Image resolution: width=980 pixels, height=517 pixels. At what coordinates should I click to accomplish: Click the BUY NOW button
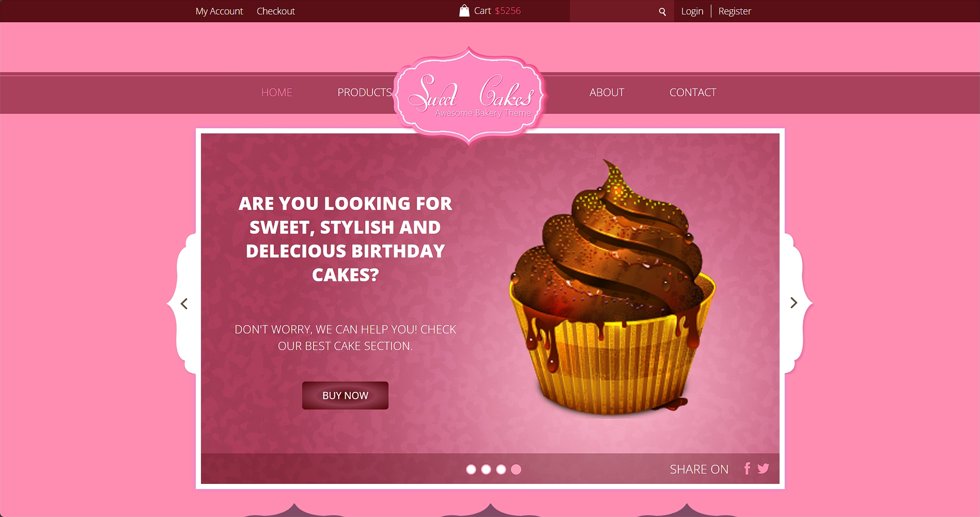click(x=345, y=396)
